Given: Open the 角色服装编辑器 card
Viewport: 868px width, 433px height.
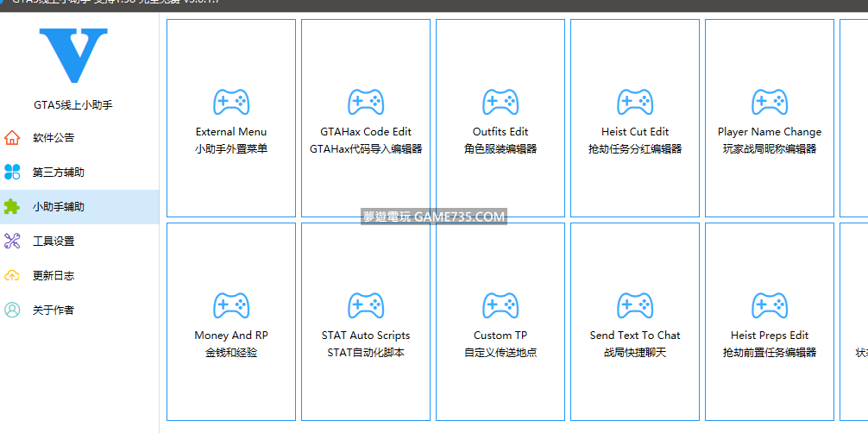Looking at the screenshot, I should tap(500, 118).
